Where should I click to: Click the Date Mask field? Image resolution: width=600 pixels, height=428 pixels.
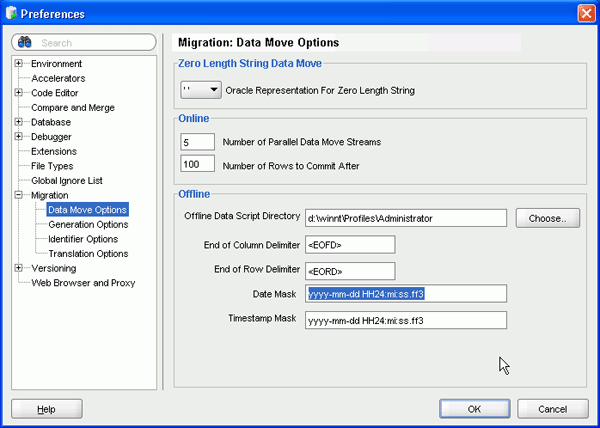pos(406,294)
